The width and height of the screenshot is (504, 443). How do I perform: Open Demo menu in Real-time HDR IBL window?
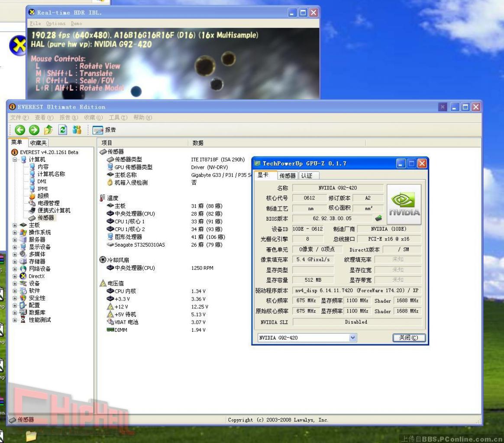pos(76,23)
